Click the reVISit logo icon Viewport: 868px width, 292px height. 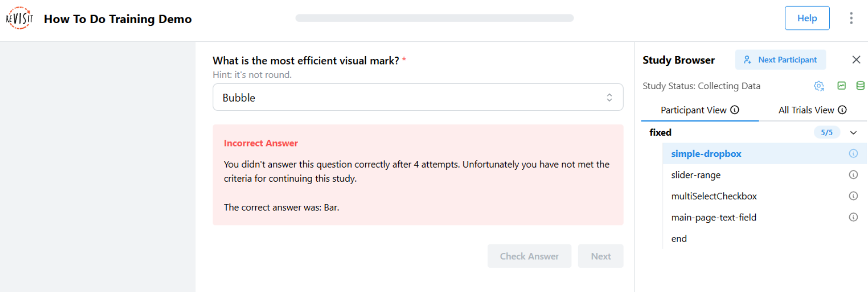tap(20, 19)
